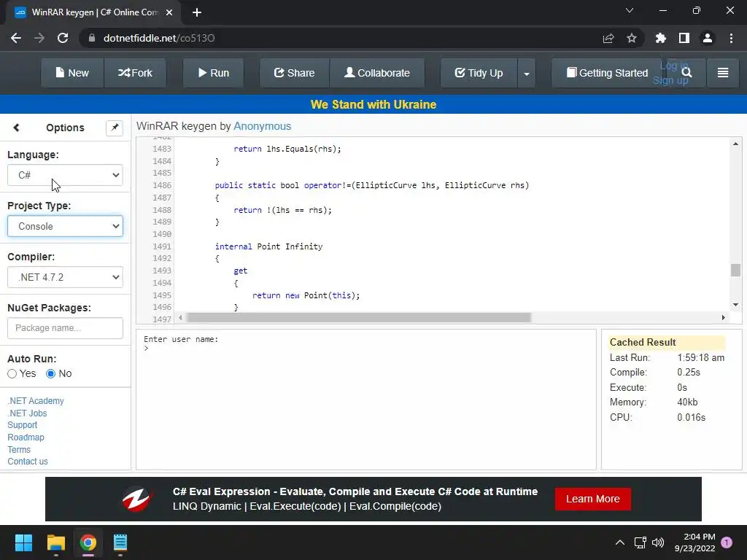This screenshot has width=747, height=560.
Task: Open the Compiler dropdown
Action: coord(65,277)
